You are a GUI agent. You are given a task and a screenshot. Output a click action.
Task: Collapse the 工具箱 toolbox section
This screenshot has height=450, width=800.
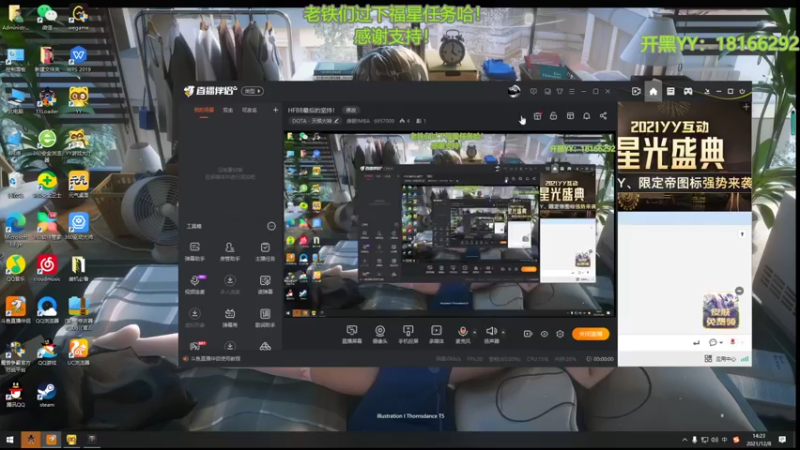coord(271,226)
